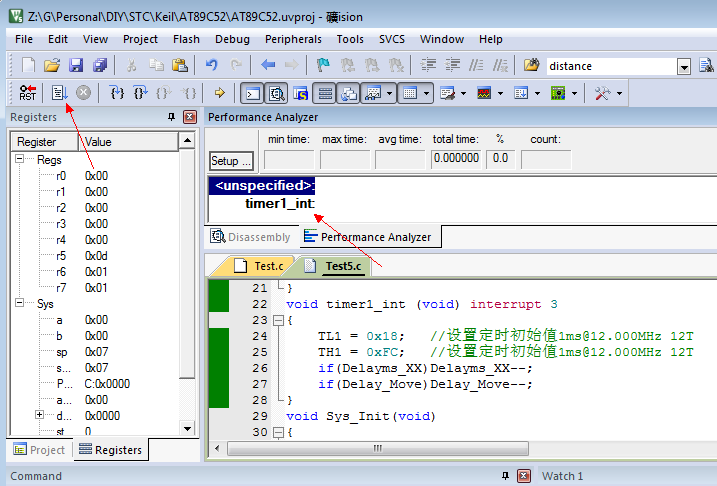The height and width of the screenshot is (486, 717).
Task: Toggle the Command Window button
Action: pos(253,93)
